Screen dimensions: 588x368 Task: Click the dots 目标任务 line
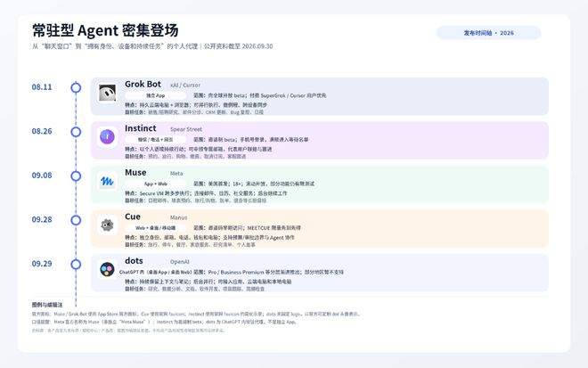click(194, 289)
